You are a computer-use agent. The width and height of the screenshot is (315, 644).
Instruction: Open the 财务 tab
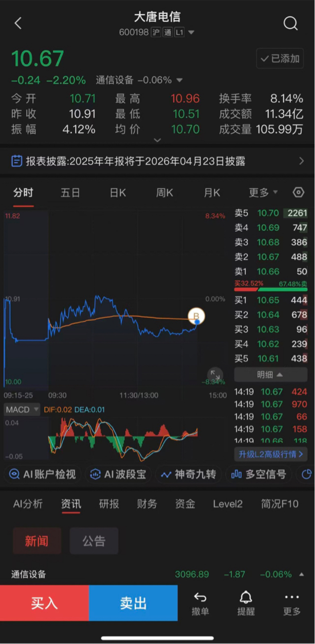[x=147, y=504]
